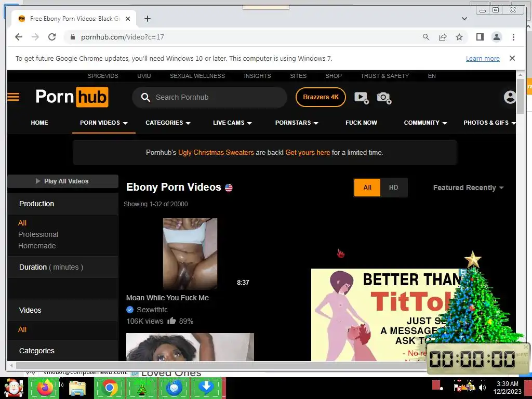Viewport: 532px width, 399px height.
Task: Launch Firefox from the taskbar
Action: tap(45, 388)
